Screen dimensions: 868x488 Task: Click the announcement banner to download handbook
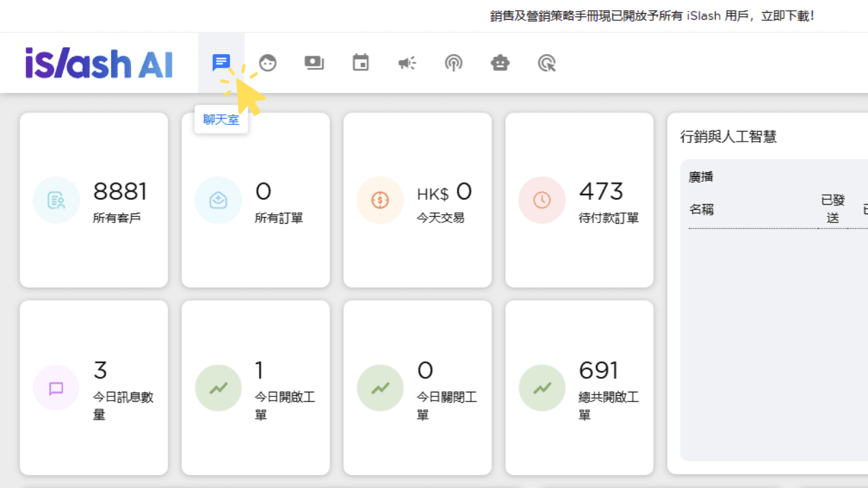(652, 16)
